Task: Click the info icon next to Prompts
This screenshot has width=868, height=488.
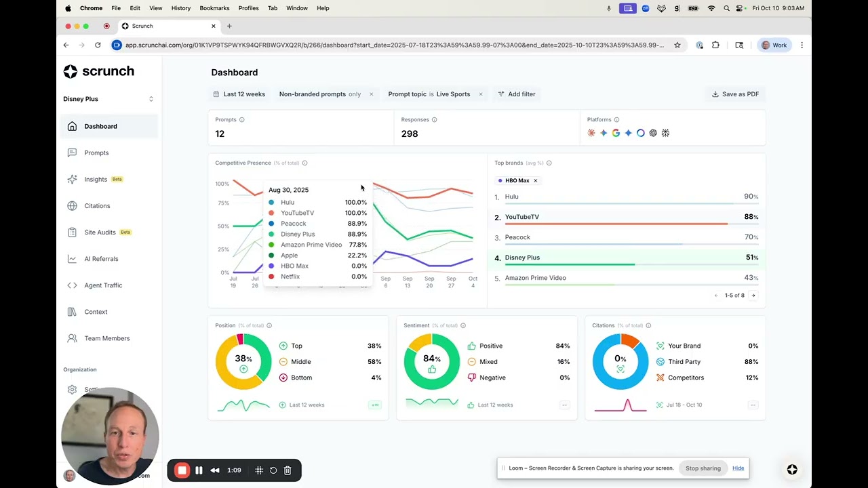Action: [x=241, y=120]
